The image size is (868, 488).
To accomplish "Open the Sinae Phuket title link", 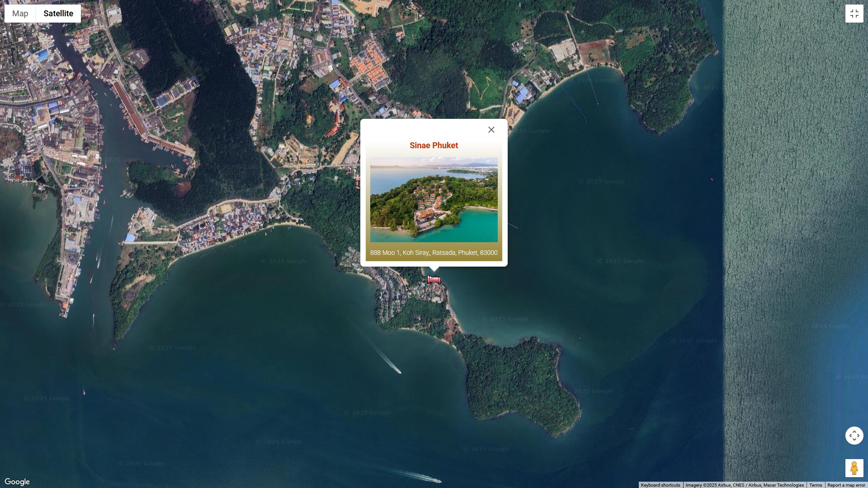I will point(434,145).
